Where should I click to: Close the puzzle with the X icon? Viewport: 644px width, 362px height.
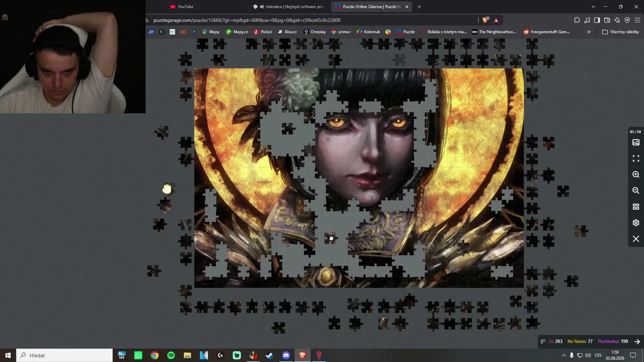[x=636, y=239]
